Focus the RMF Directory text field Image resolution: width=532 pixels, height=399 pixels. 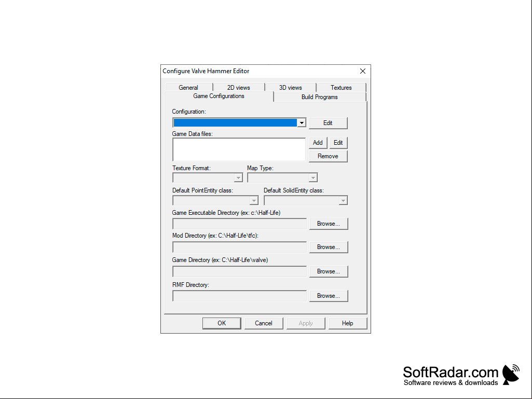(x=240, y=296)
